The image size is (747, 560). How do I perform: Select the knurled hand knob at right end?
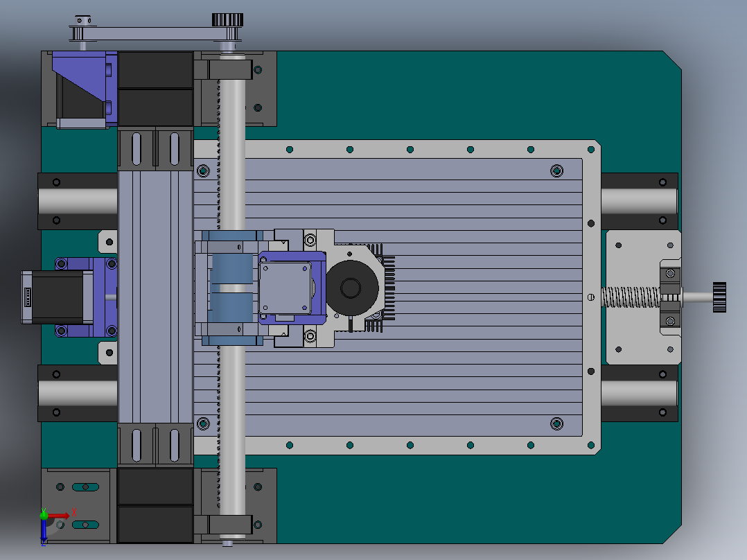(719, 297)
